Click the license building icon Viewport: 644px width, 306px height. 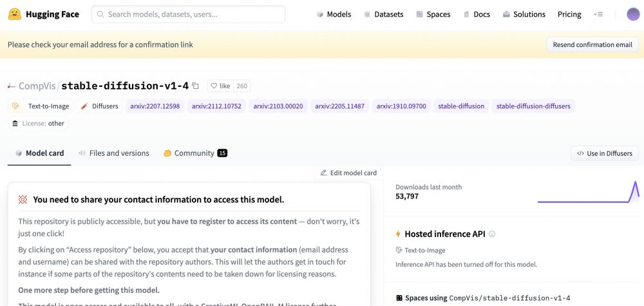click(15, 123)
